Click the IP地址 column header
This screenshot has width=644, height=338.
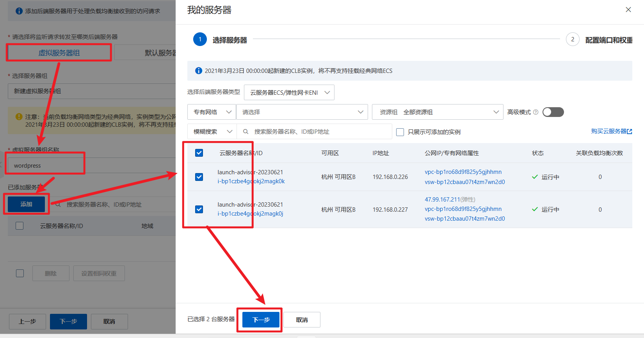tap(381, 153)
